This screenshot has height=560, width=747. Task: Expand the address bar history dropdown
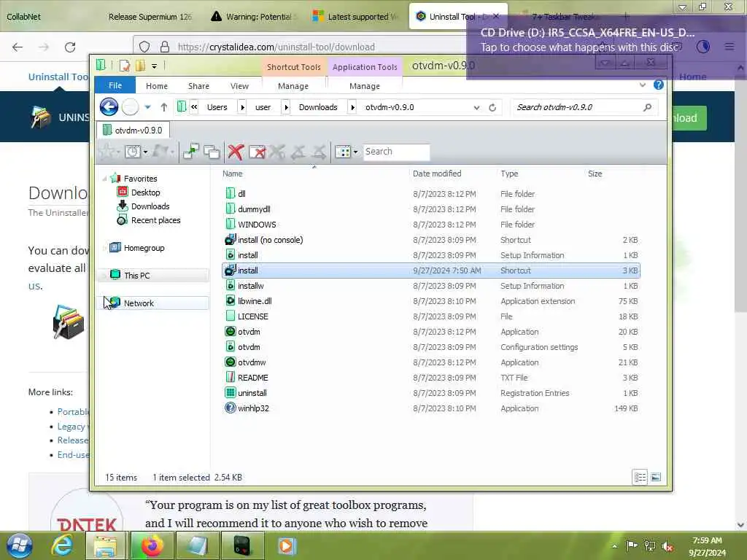(476, 108)
